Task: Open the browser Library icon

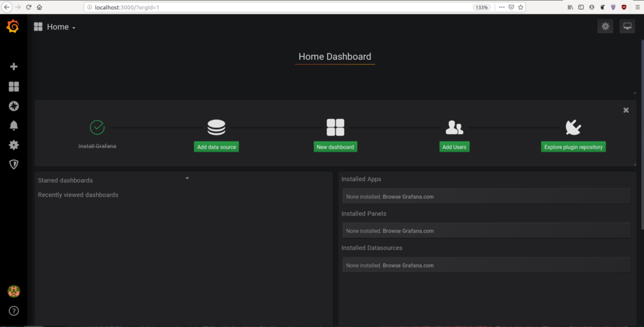Action: (570, 7)
